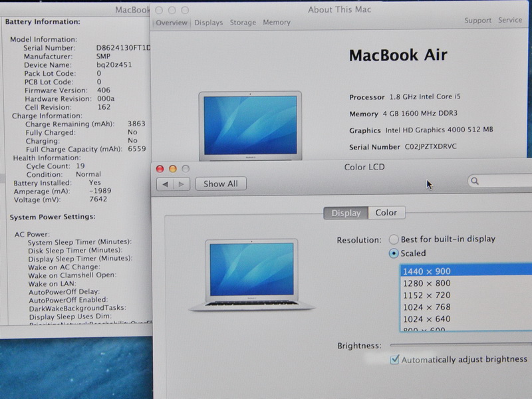Click the Brightness slider track
This screenshot has height=399, width=532.
click(x=461, y=344)
